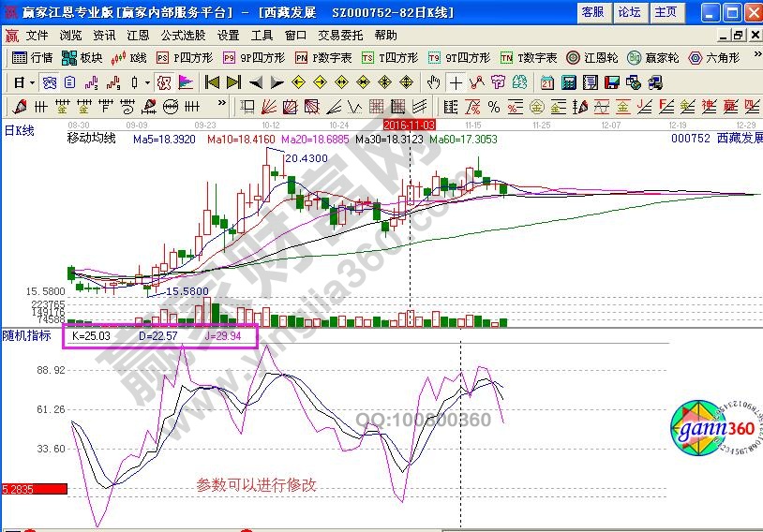Viewport: 763px width, 532px height.
Task: Toggle the crosshair cursor mode
Action: pos(456,82)
